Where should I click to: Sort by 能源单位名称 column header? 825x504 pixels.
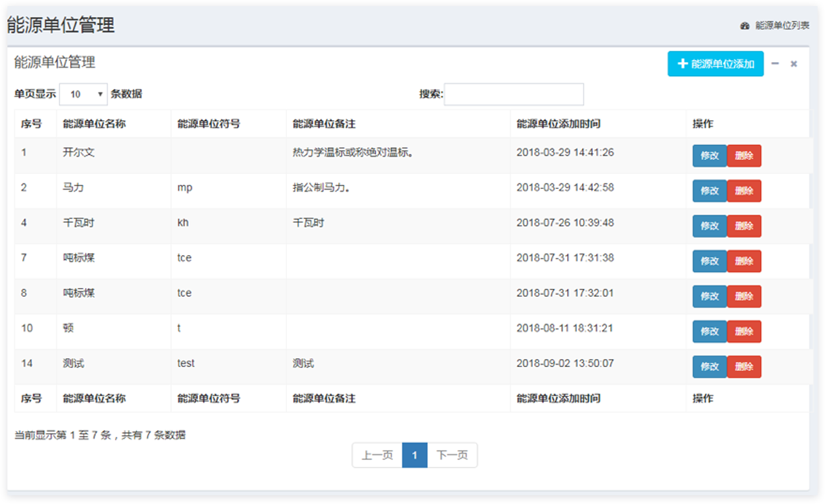(94, 124)
